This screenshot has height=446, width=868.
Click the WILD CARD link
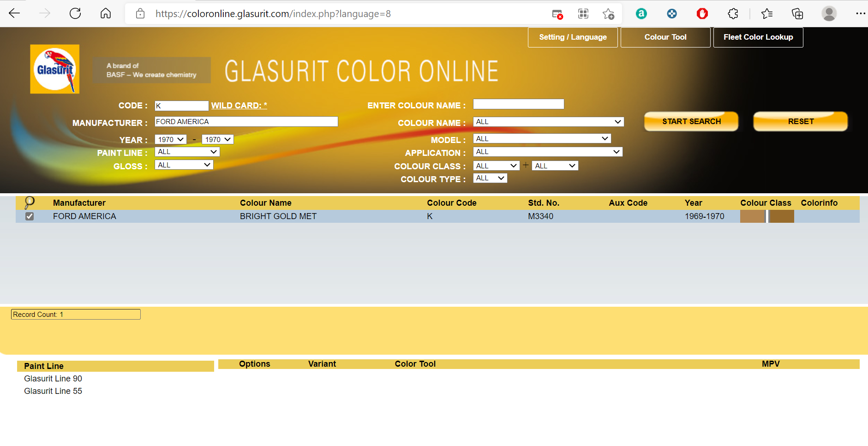(239, 106)
